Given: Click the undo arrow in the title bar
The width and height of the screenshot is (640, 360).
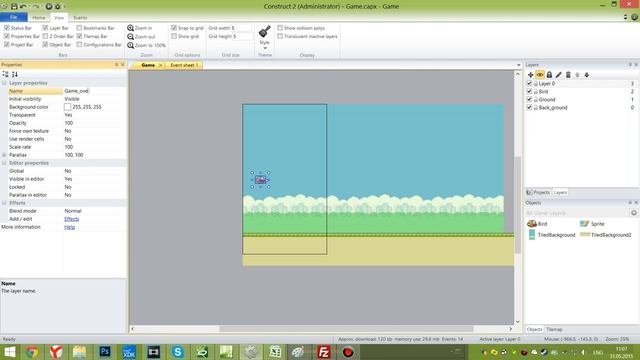Looking at the screenshot, I should (24, 7).
